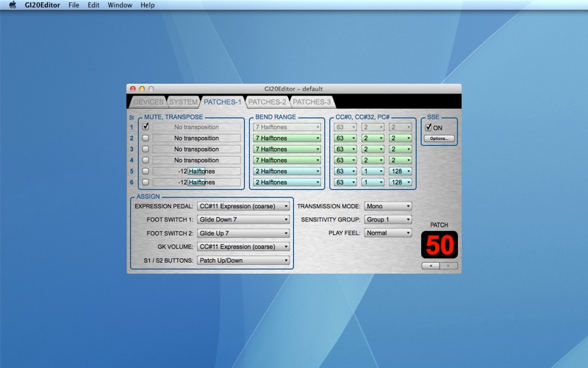Screen dimensions: 588x368
Task: Open string 6 CC#32 value 1 dropdown
Action: pos(373,182)
